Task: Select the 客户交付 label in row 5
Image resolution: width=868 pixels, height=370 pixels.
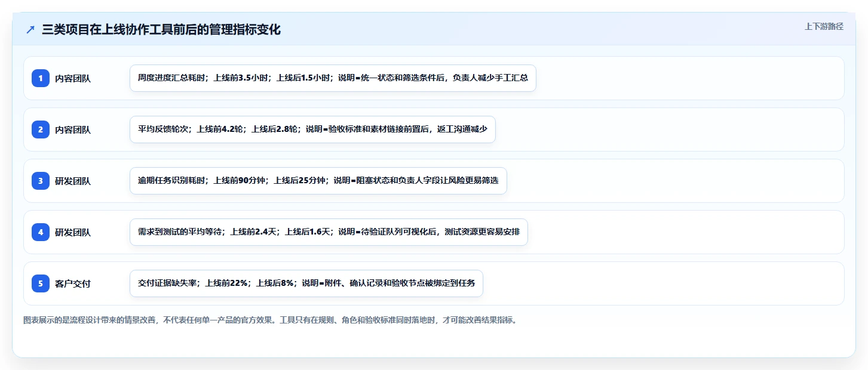Action: [73, 283]
